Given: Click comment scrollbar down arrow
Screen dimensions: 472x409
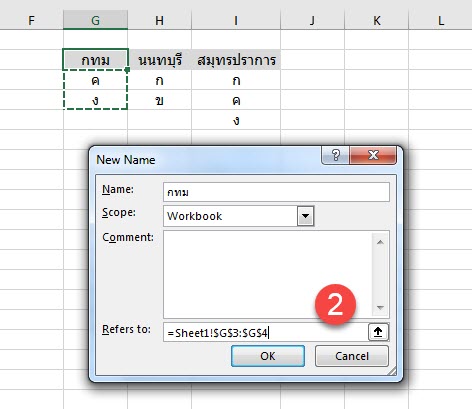Looking at the screenshot, I should (x=380, y=307).
